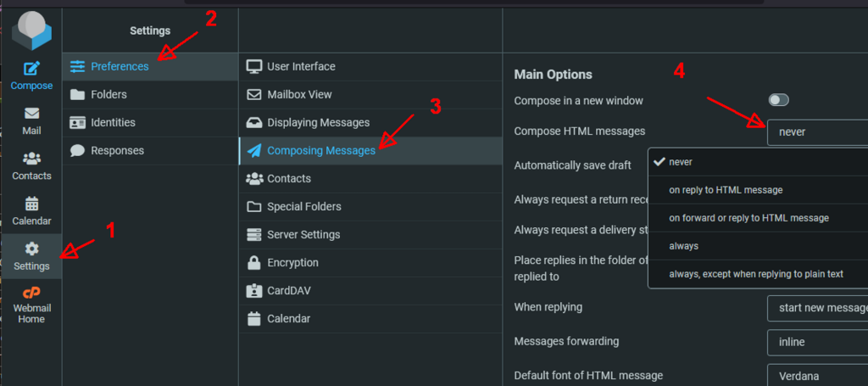Open Mail from the sidebar
The height and width of the screenshot is (386, 868).
click(31, 115)
